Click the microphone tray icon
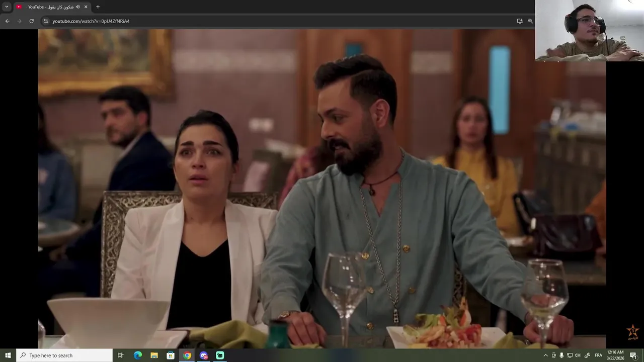Screen dimensions: 644x362 [x=561, y=355]
